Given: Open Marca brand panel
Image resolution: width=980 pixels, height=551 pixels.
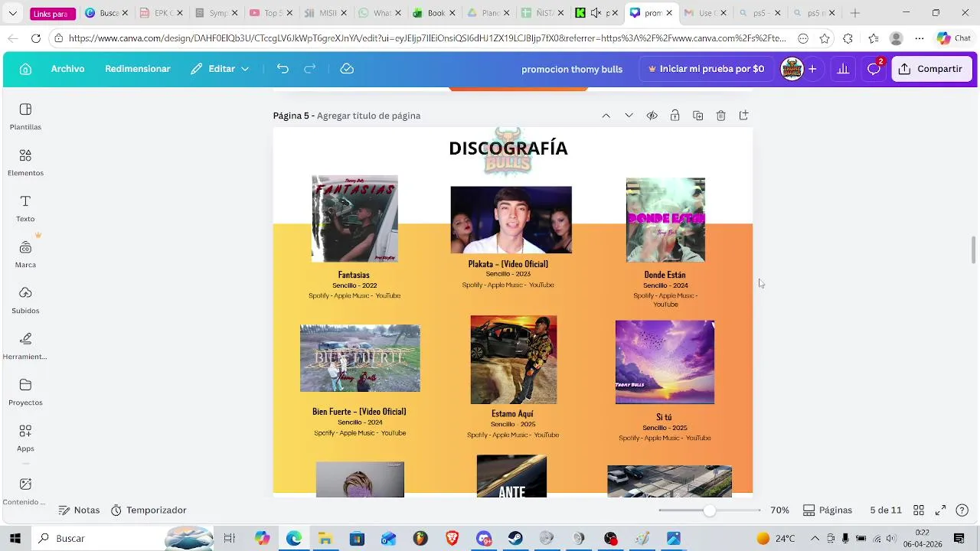Looking at the screenshot, I should 25,255.
